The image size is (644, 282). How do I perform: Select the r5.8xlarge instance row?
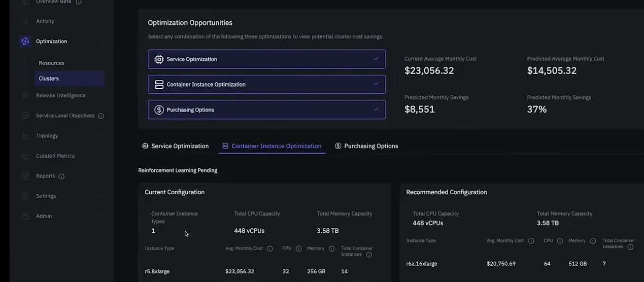pos(264,271)
